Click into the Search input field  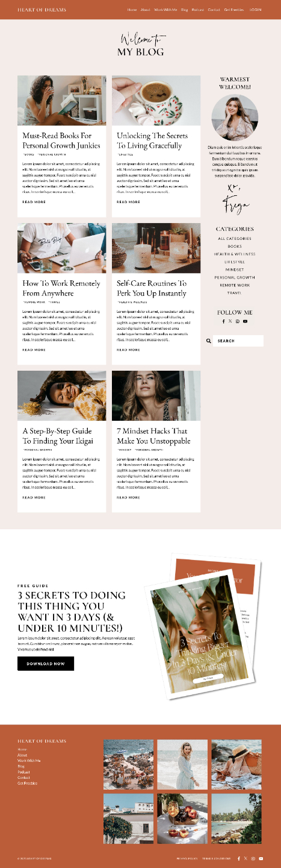(x=239, y=341)
